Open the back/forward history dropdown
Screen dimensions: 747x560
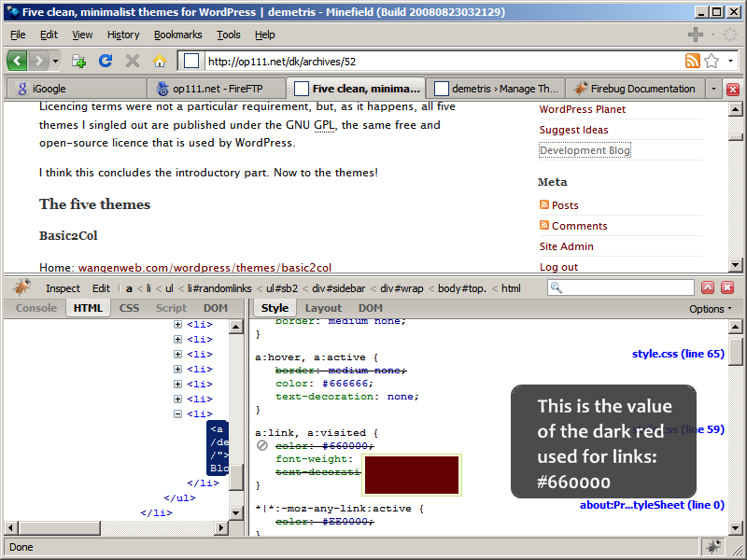(55, 61)
